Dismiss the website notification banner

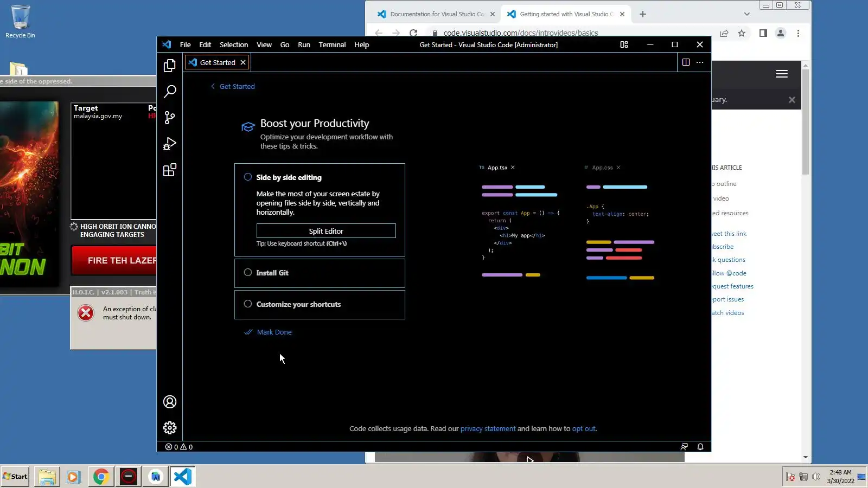coord(792,100)
